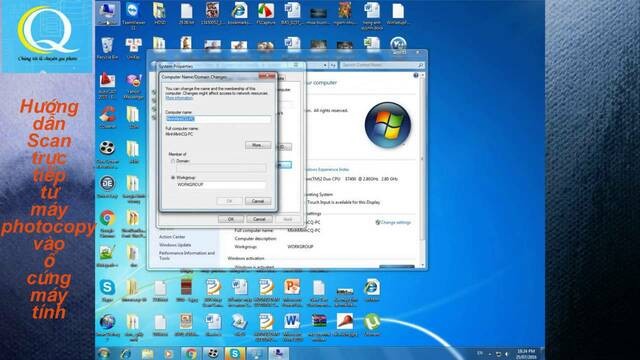Open the AutoCAD desktop shortcut
The height and width of the screenshot is (360, 640).
click(107, 87)
